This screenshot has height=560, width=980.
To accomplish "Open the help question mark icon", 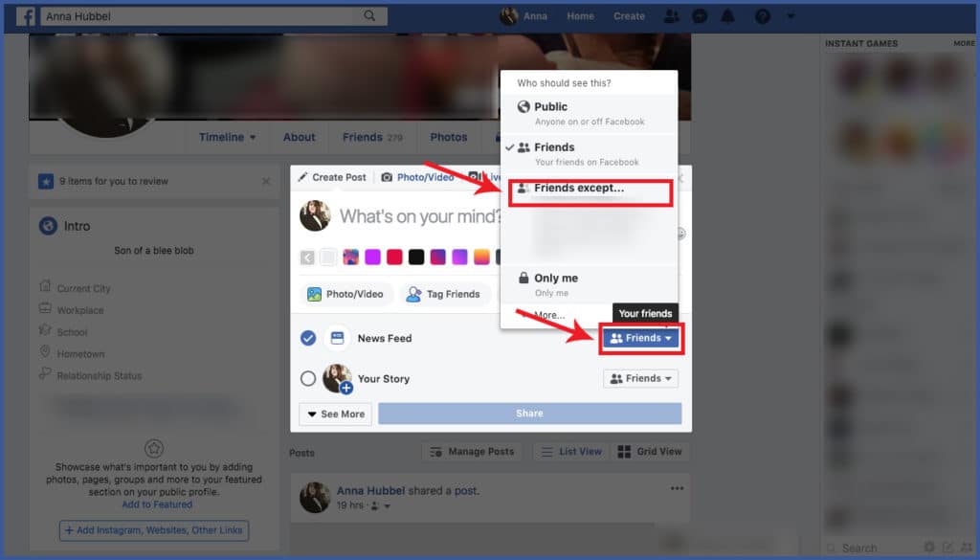I will click(762, 16).
